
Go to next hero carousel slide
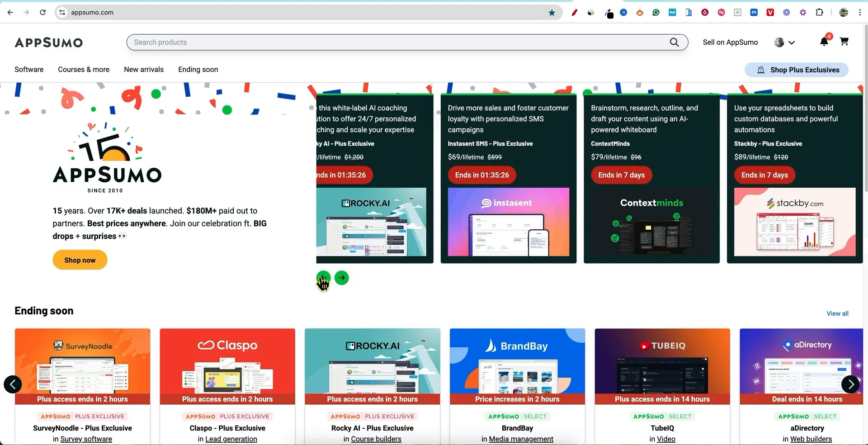click(x=342, y=278)
